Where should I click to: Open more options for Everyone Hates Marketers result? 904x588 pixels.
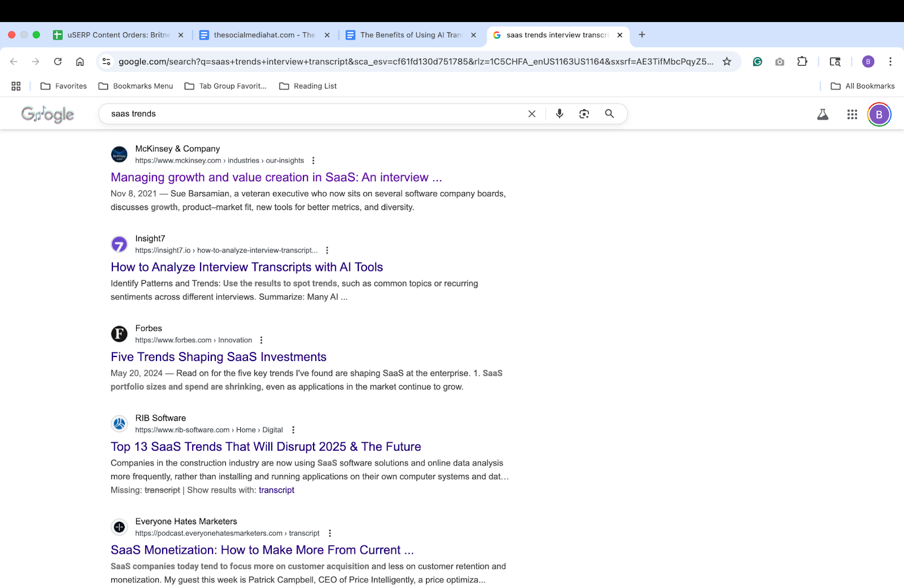(x=330, y=533)
